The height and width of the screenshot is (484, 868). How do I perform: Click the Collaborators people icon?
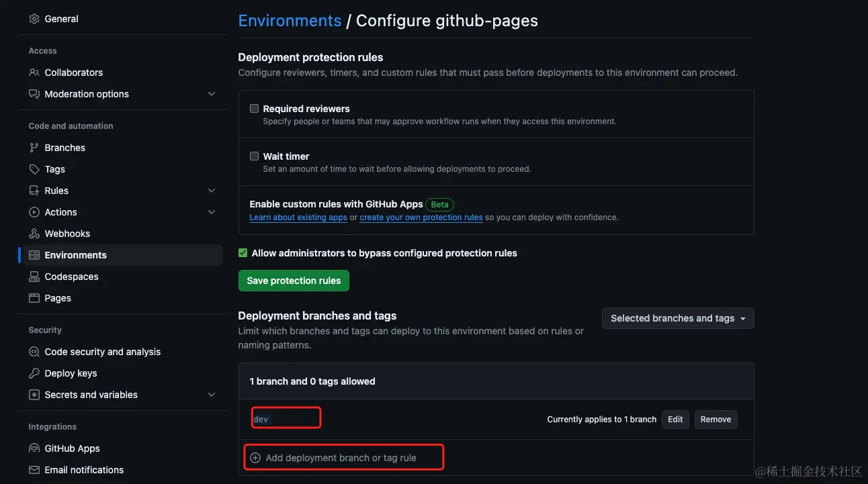pos(34,72)
